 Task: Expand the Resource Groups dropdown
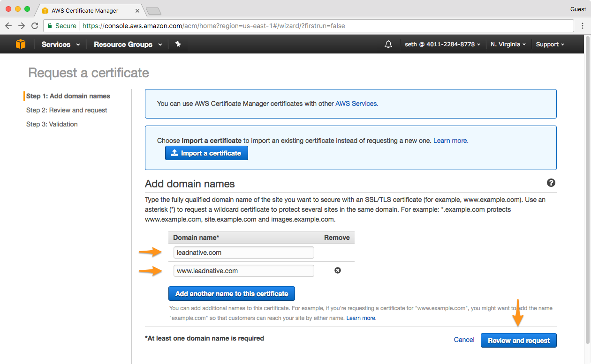pos(128,45)
